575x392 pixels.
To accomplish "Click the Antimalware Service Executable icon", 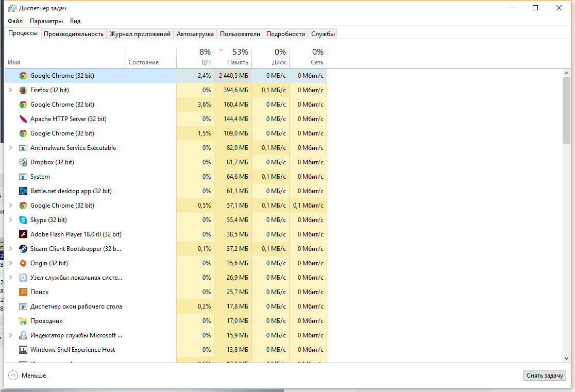I will coord(23,148).
